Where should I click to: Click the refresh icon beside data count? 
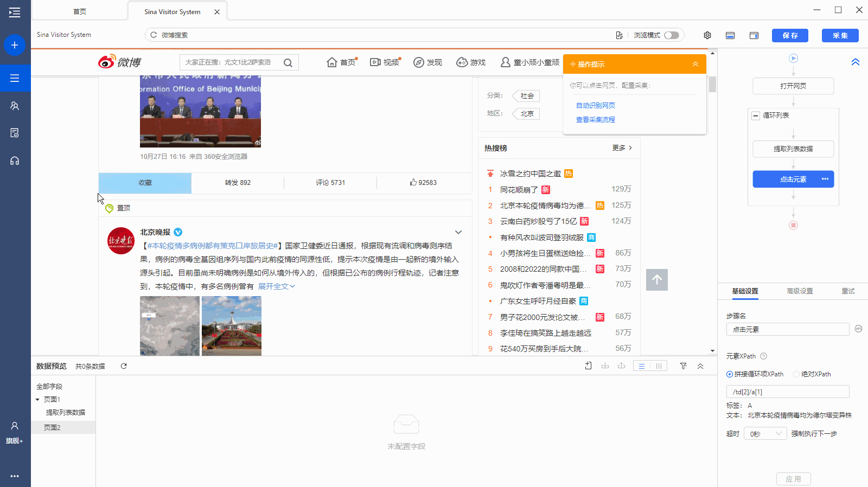(124, 366)
